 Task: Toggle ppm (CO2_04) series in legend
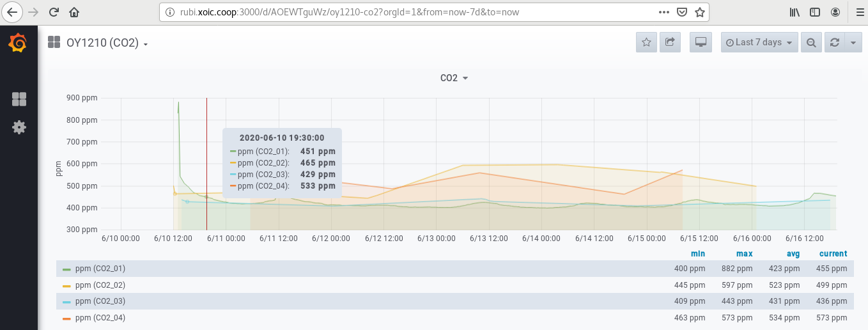click(100, 318)
